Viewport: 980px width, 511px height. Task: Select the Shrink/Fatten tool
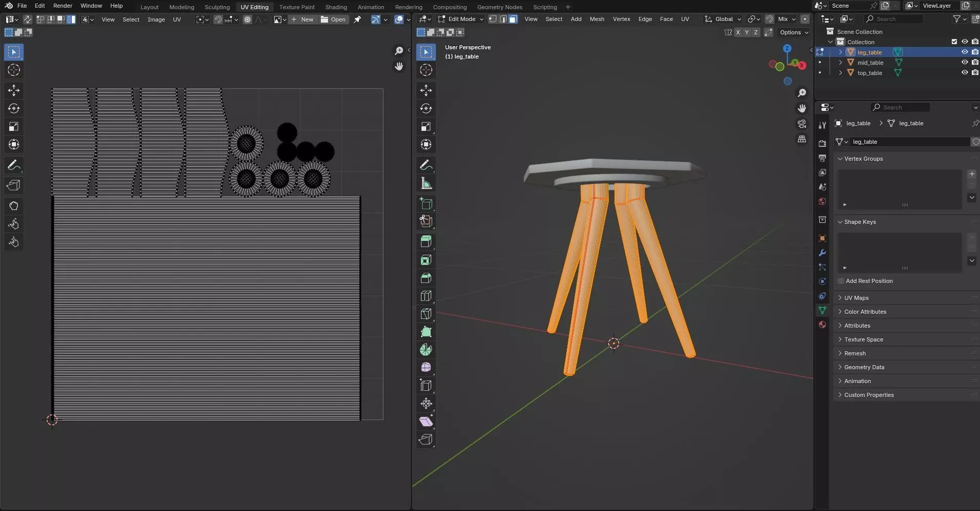(426, 403)
